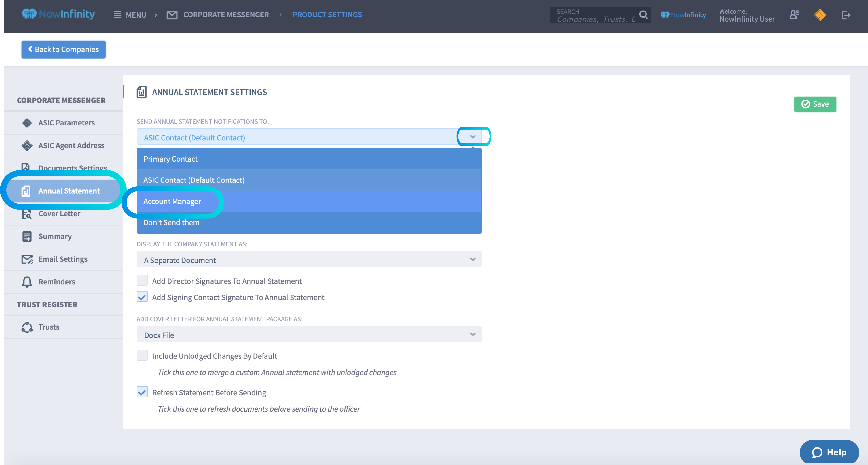Click Back to Companies button
Image resolution: width=868 pixels, height=465 pixels.
tap(63, 50)
